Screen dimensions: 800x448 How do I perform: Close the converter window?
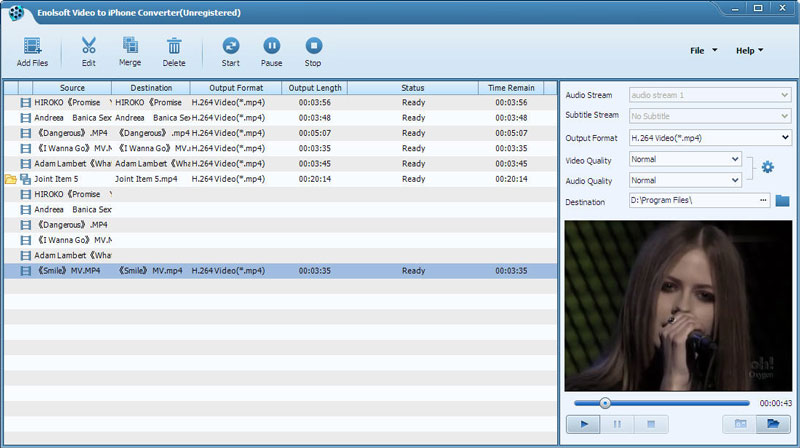pyautogui.click(x=782, y=8)
